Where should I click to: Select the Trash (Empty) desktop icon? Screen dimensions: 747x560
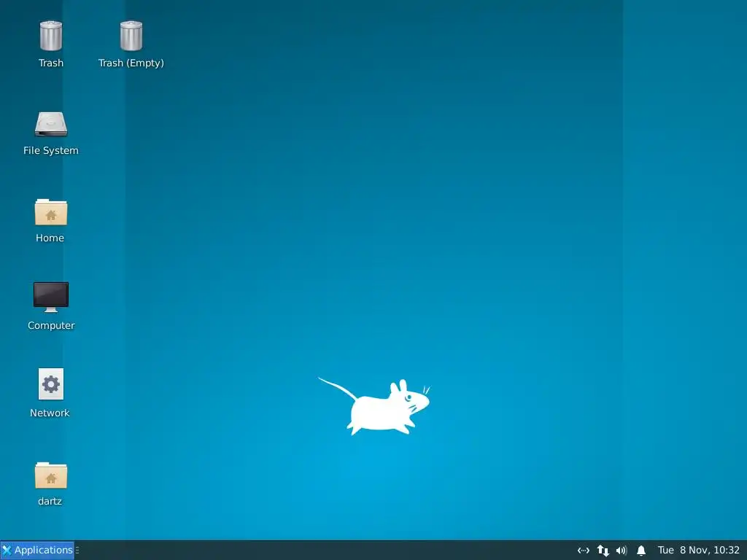point(131,36)
